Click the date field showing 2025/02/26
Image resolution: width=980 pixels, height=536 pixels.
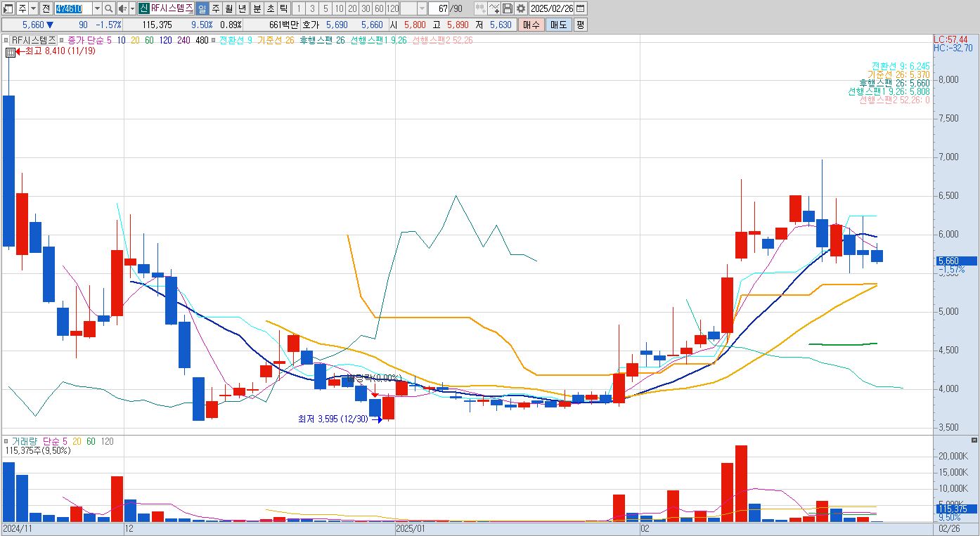pos(552,8)
